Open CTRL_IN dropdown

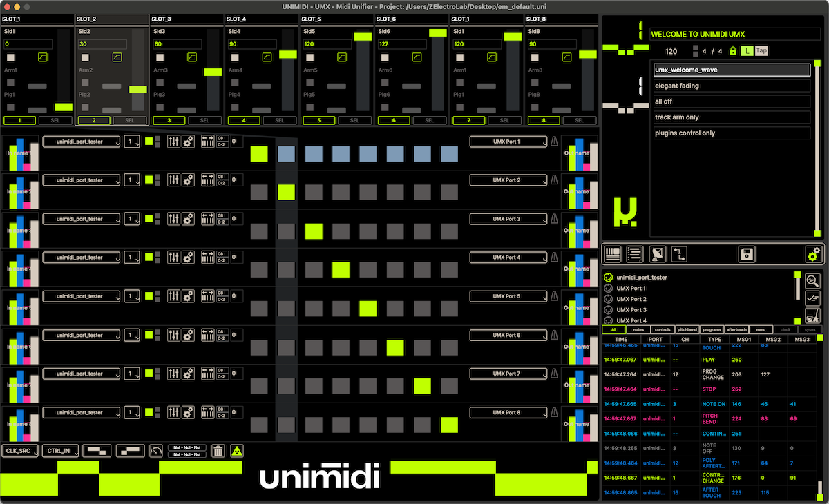tap(59, 451)
